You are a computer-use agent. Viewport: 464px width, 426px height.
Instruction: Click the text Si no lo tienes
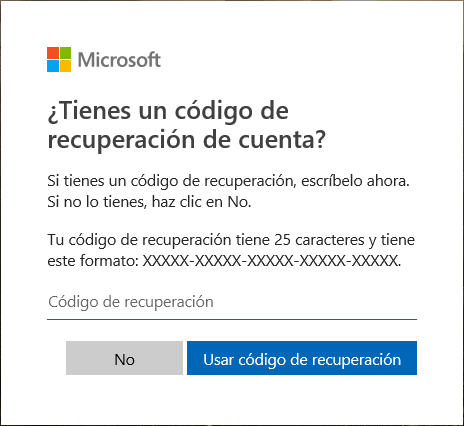pos(97,202)
